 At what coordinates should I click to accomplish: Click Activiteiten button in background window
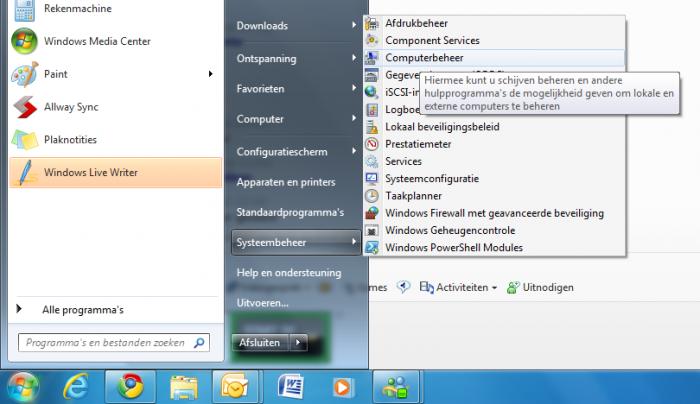(459, 287)
